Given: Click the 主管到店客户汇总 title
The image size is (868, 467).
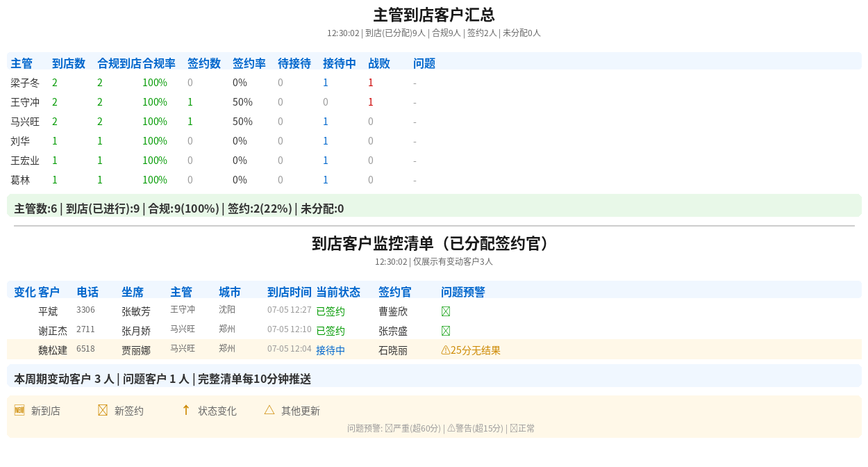Looking at the screenshot, I should click(434, 15).
